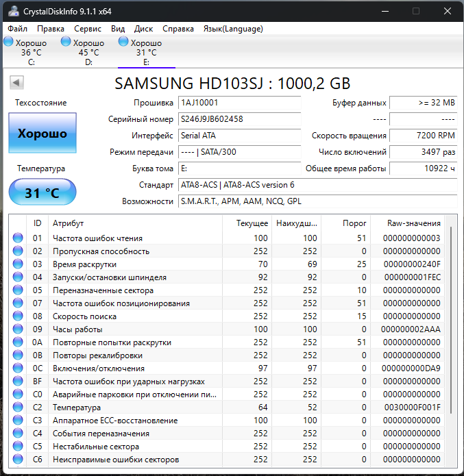
Task: Click status icon for row BF
Action: [18, 381]
